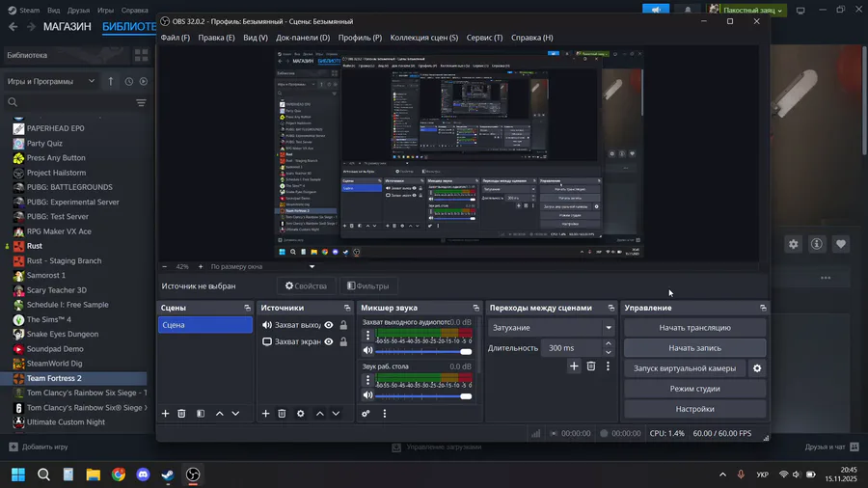This screenshot has width=868, height=488.
Task: Delete selected scene with trash icon
Action: [181, 414]
